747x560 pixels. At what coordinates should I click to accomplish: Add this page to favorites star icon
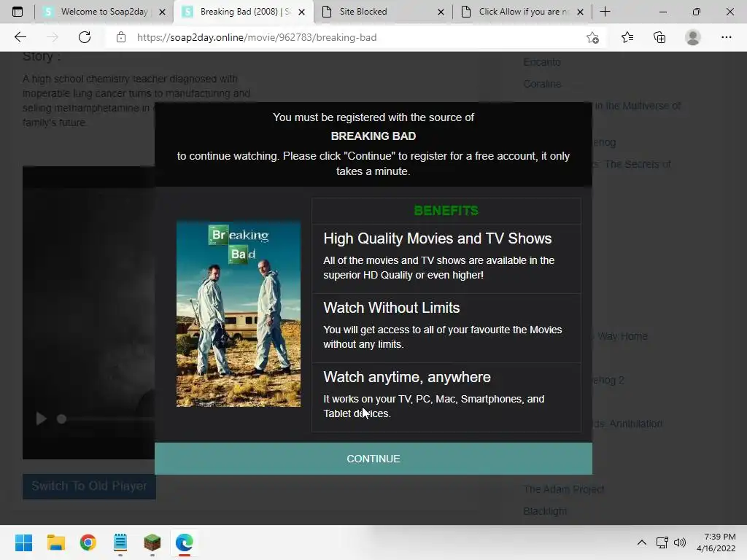tap(592, 37)
